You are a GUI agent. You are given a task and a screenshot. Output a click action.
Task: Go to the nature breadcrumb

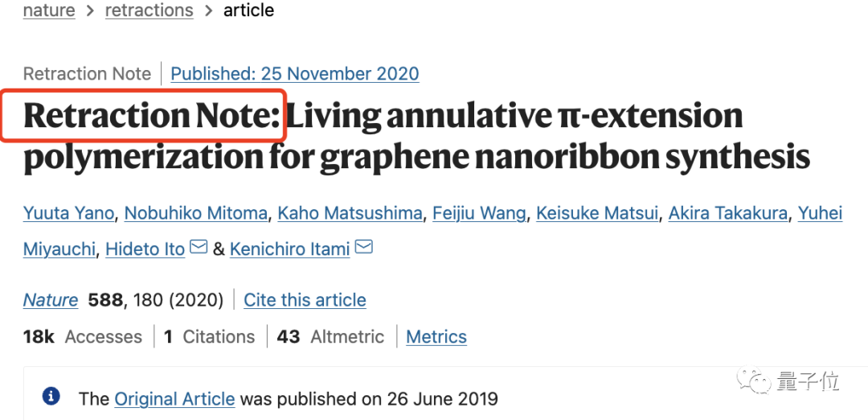pyautogui.click(x=49, y=10)
